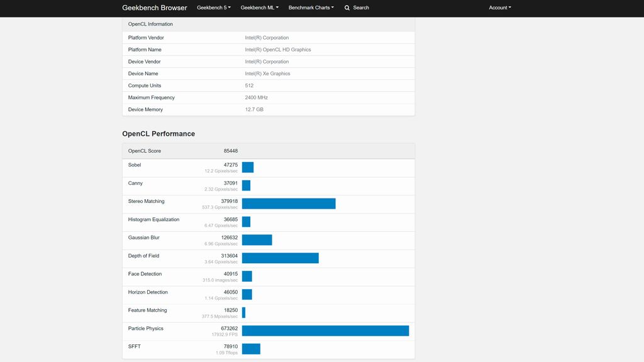
Task: Open the Account menu
Action: 499,8
